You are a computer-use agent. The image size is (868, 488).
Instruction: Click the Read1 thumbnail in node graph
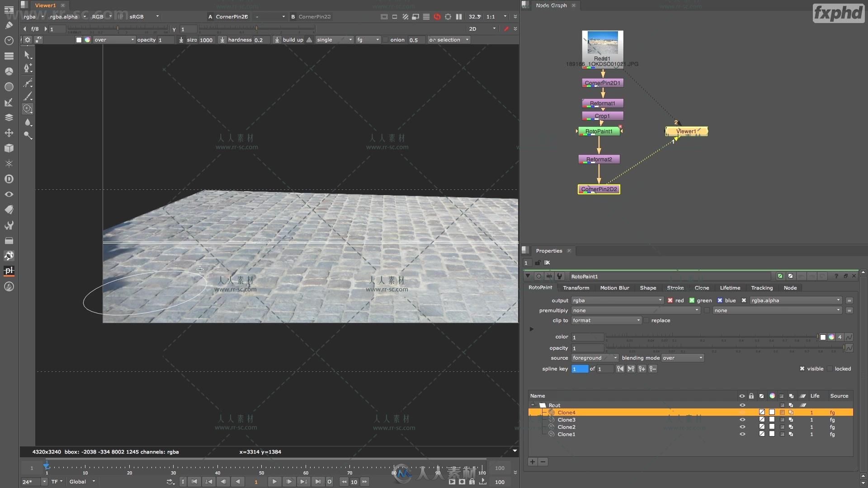click(602, 45)
